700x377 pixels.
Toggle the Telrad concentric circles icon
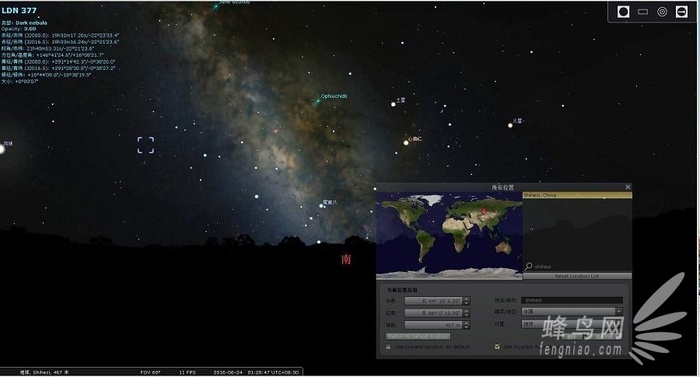[662, 12]
